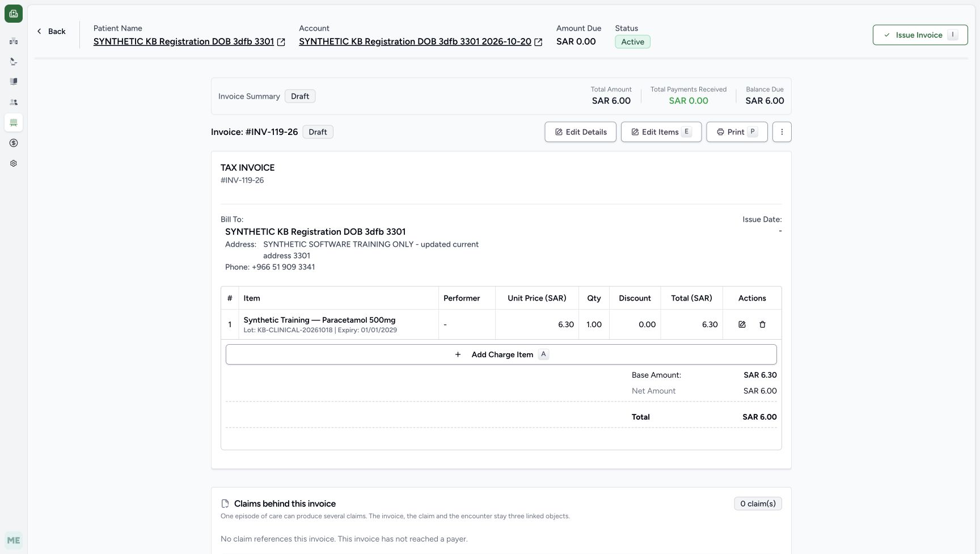Click the Net Amount SAR 6.00 value
980x554 pixels.
(760, 391)
